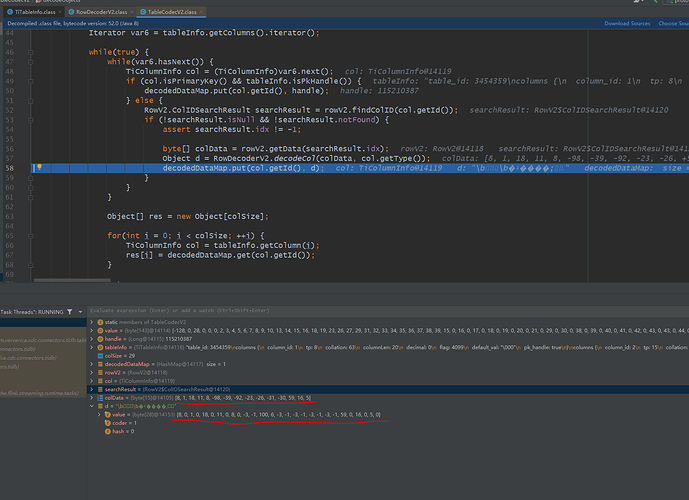Click the colData array variable icon
Screen dimensions: 689x500
[x=98, y=397]
